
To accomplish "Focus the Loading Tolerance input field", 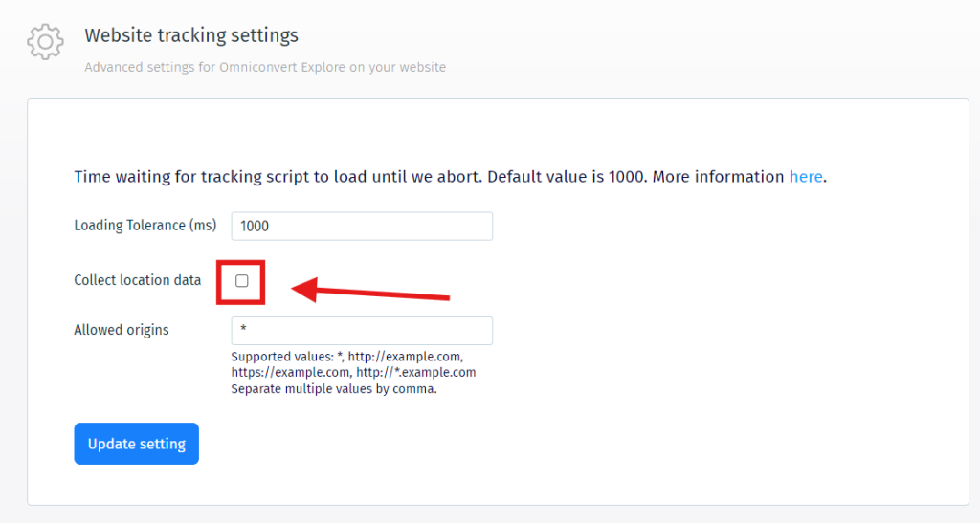I will (x=361, y=227).
